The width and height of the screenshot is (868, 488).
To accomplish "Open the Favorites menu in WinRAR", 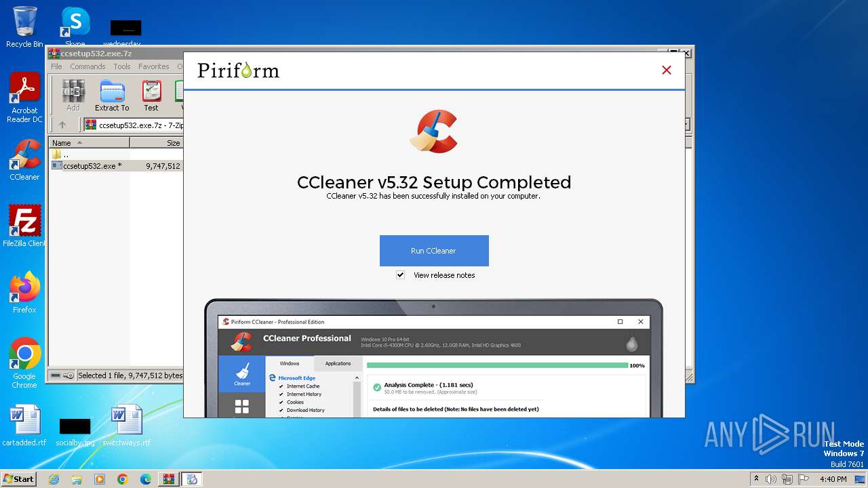I will point(154,66).
